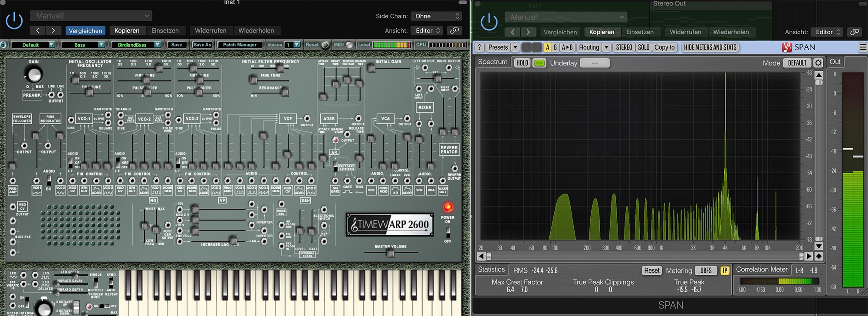Click the red manual start button

tap(335, 140)
